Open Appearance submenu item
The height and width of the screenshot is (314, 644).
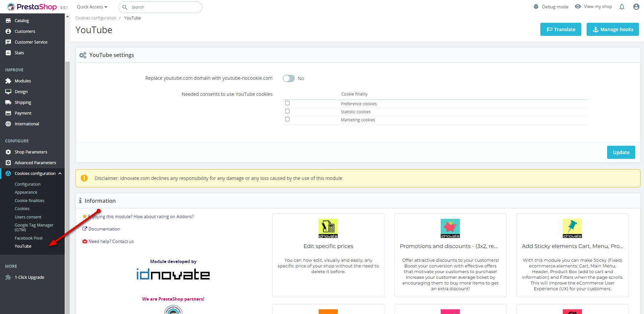(26, 192)
